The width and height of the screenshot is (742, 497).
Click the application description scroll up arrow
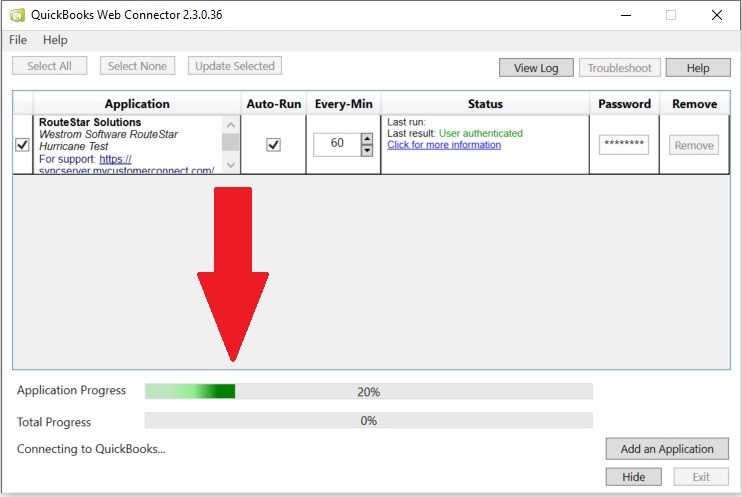[x=230, y=125]
